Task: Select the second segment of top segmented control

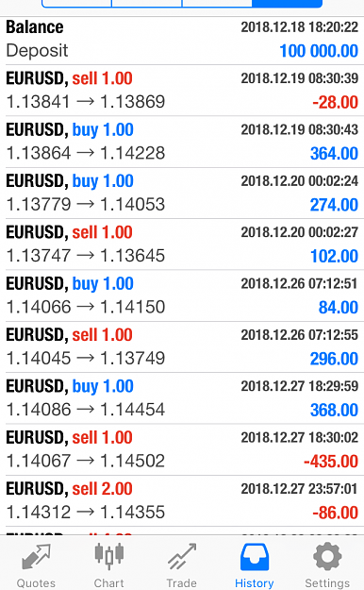Action: click(x=147, y=4)
